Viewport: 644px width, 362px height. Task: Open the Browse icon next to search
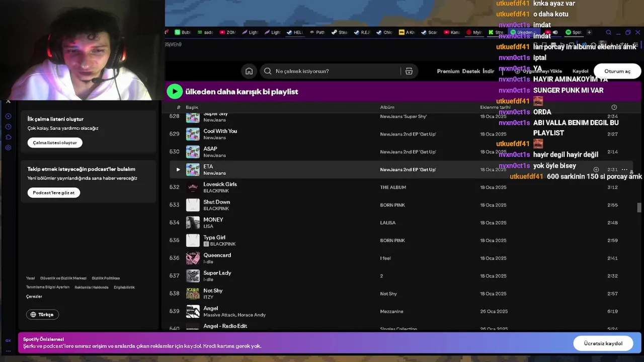tap(409, 71)
